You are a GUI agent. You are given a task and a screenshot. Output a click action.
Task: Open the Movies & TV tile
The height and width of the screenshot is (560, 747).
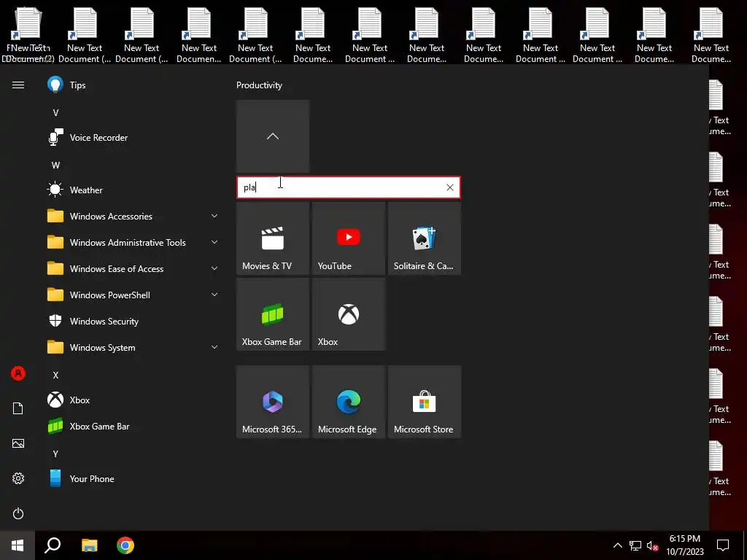[273, 238]
